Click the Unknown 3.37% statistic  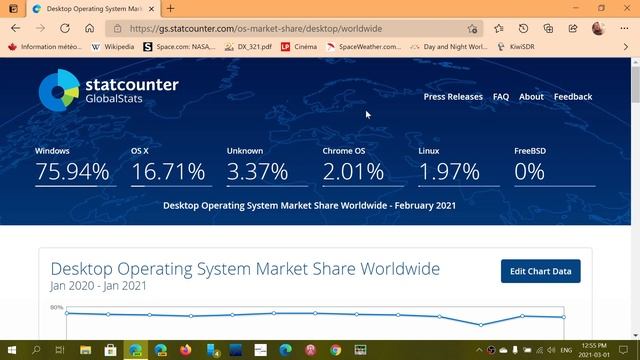pos(267,166)
